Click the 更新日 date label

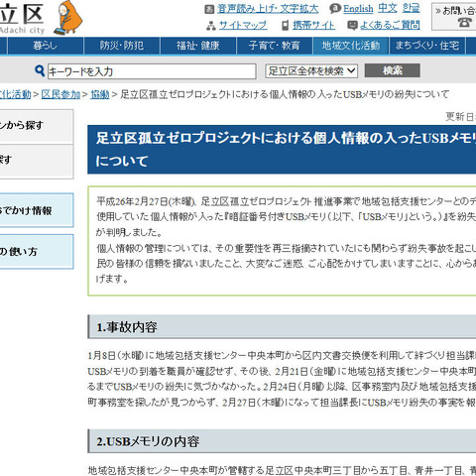[460, 117]
